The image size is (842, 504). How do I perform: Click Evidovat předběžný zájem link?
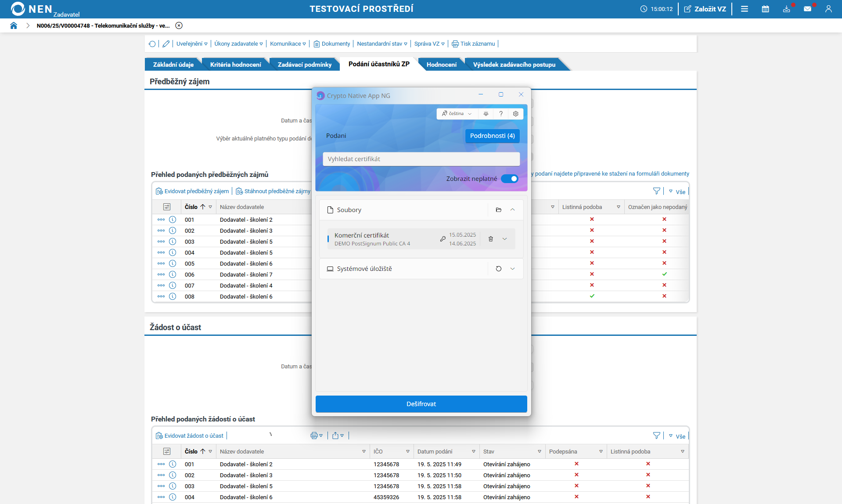196,191
